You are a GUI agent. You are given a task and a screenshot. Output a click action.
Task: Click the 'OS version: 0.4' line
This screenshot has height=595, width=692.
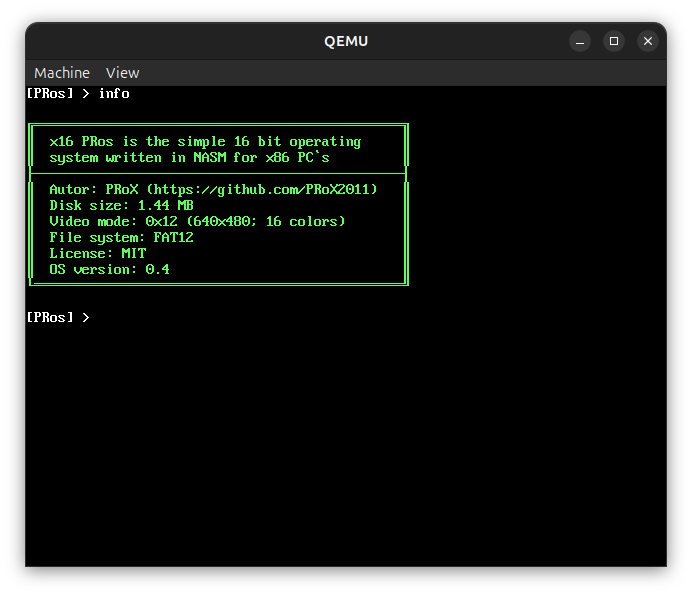tap(109, 269)
